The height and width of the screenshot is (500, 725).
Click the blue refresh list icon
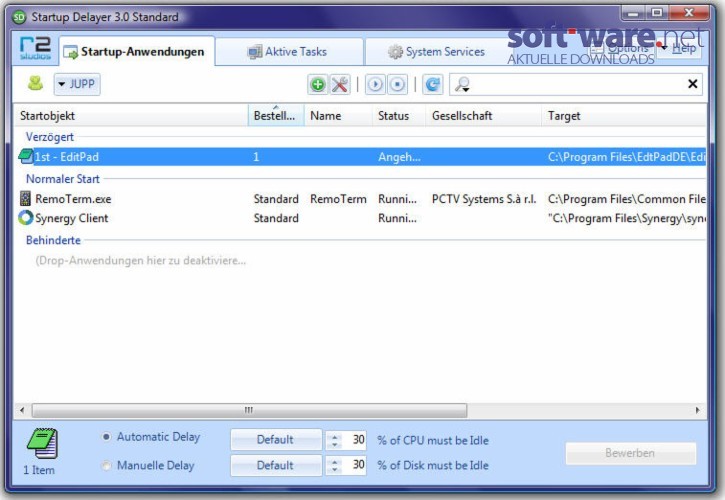(433, 85)
